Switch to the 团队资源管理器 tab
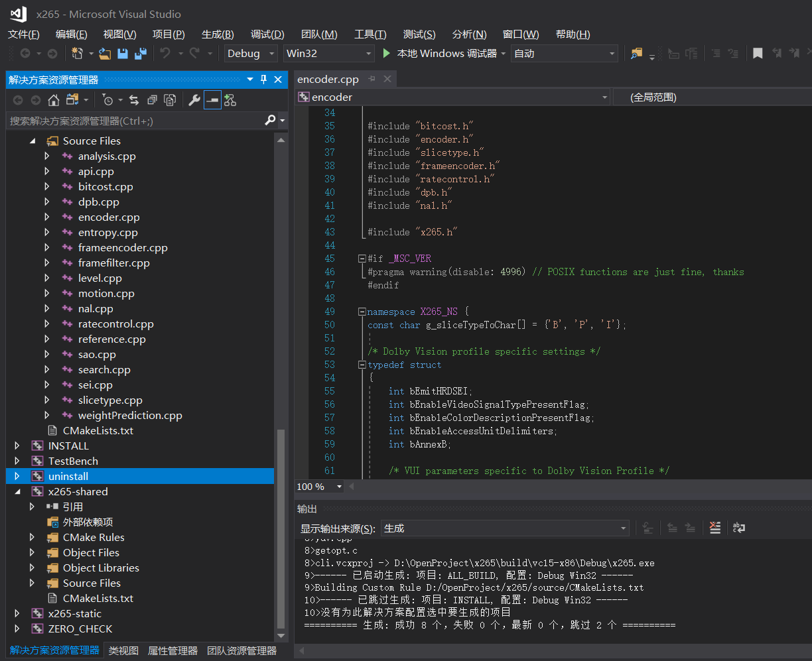 pos(242,650)
